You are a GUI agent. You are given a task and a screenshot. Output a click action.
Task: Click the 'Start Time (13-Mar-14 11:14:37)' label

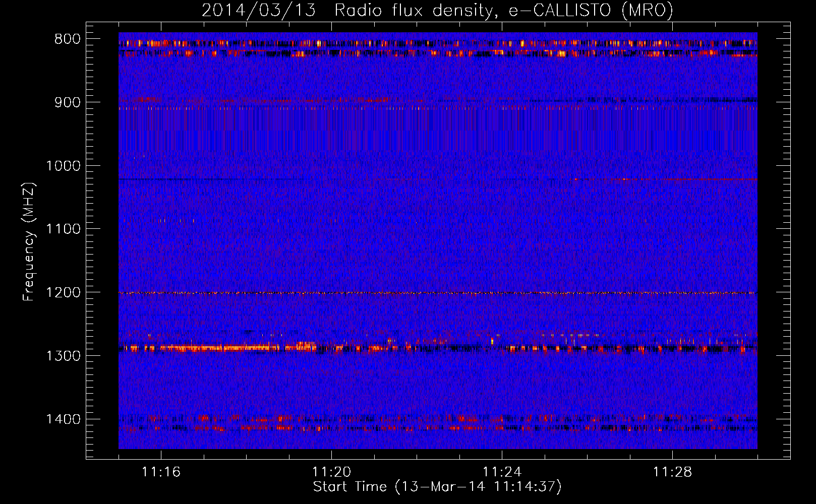click(x=437, y=487)
